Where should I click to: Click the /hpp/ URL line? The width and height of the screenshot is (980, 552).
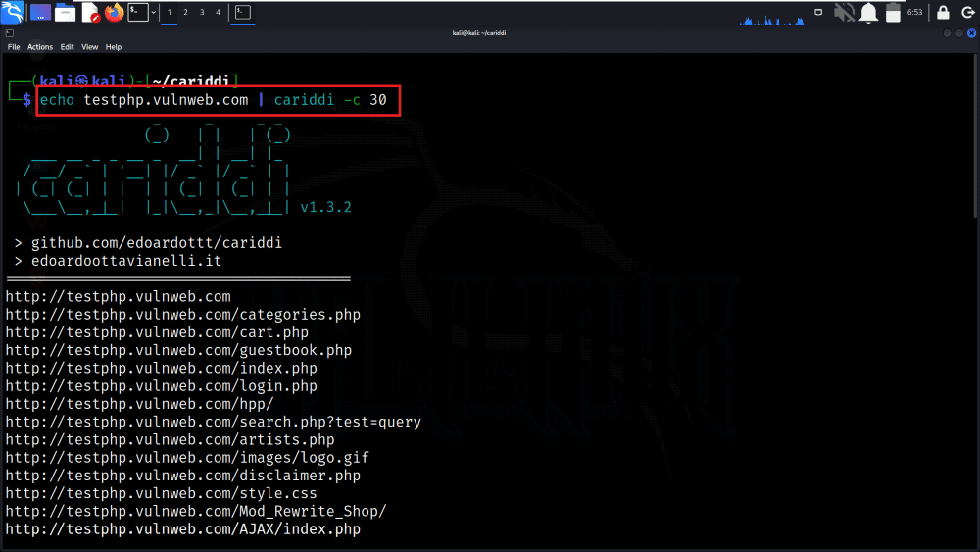click(x=139, y=404)
